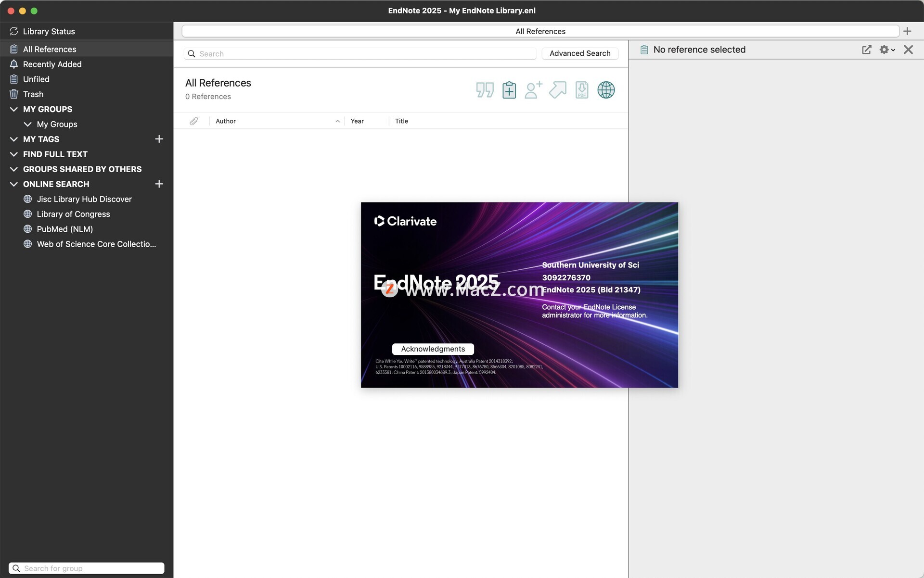This screenshot has width=924, height=578.
Task: Add a new tag with plus icon
Action: pos(159,139)
